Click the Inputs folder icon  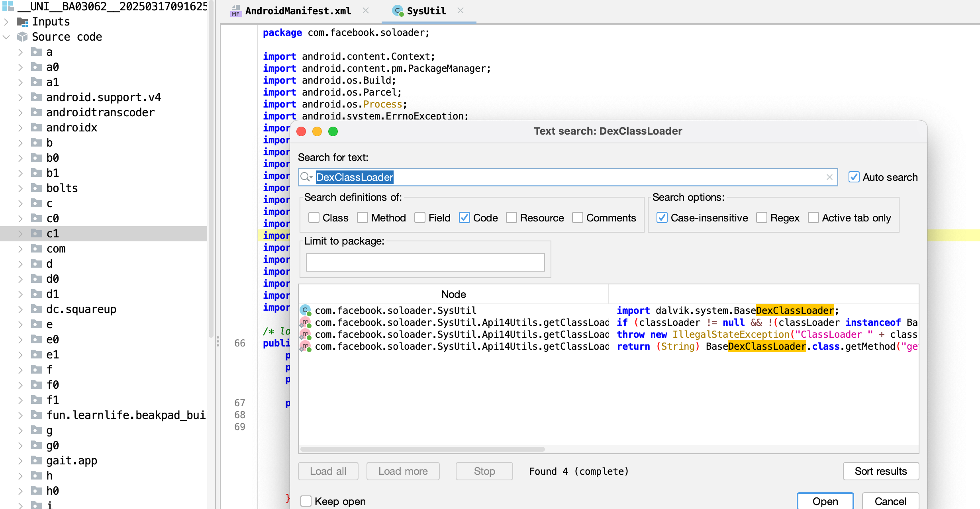(x=22, y=22)
